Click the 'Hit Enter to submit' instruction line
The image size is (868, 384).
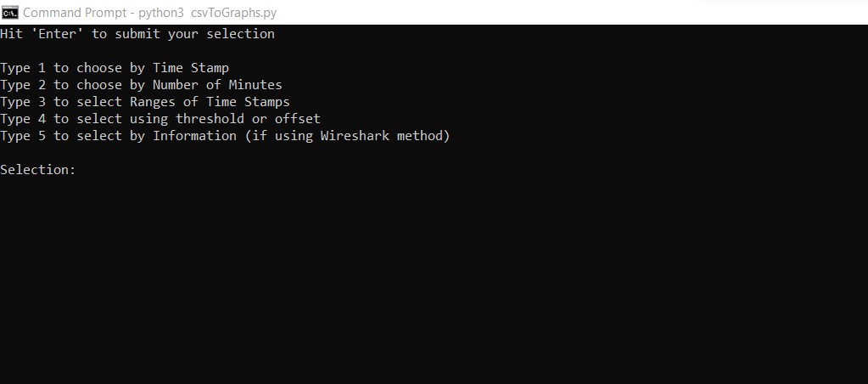137,34
